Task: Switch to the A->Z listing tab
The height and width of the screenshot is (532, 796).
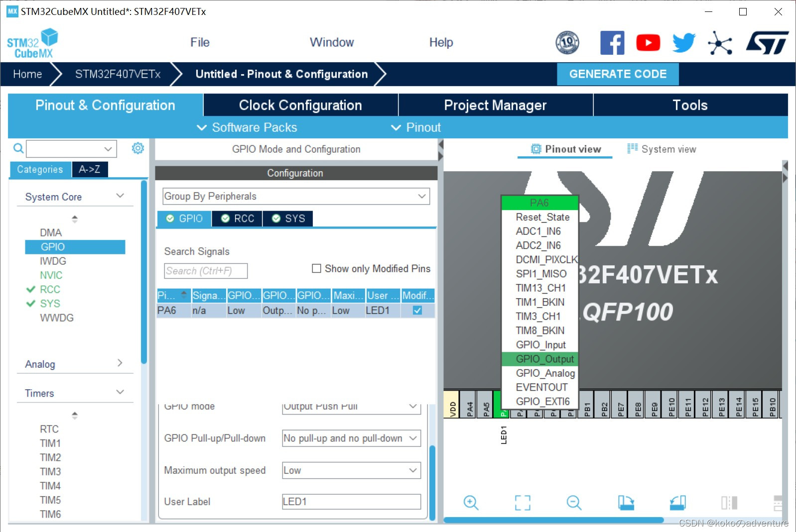Action: (90, 169)
